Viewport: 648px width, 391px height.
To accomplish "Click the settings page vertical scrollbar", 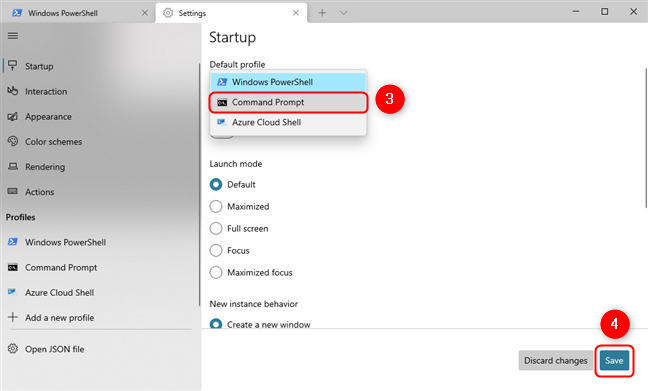I will tap(646, 138).
